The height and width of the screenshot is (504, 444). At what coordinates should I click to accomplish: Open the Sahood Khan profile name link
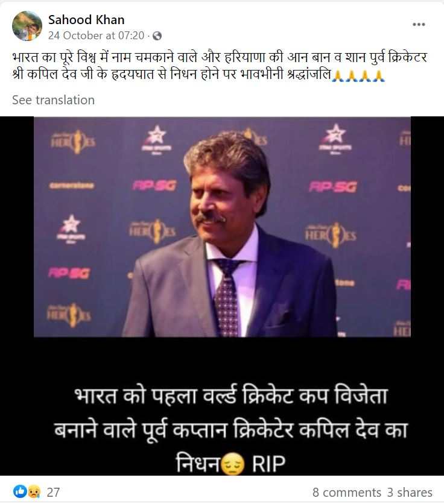pyautogui.click(x=86, y=20)
